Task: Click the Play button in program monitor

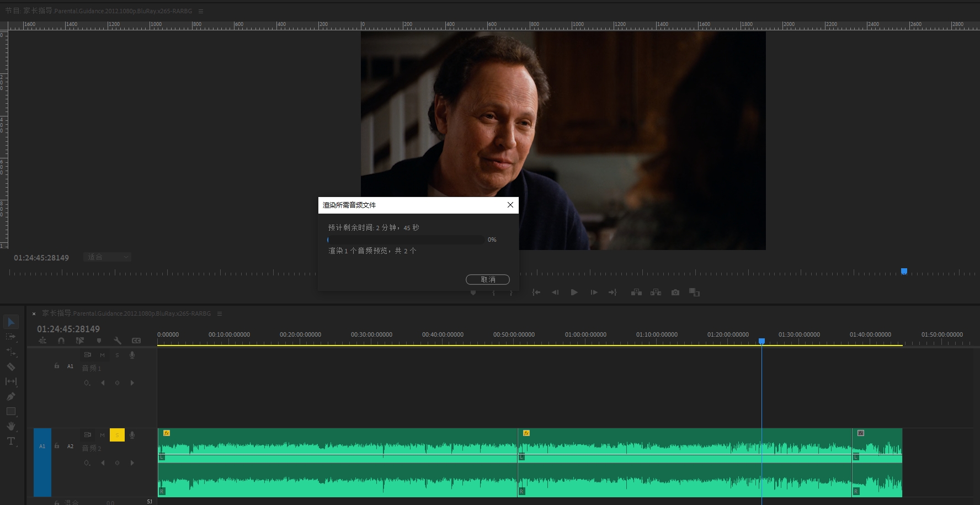Action: pos(574,293)
